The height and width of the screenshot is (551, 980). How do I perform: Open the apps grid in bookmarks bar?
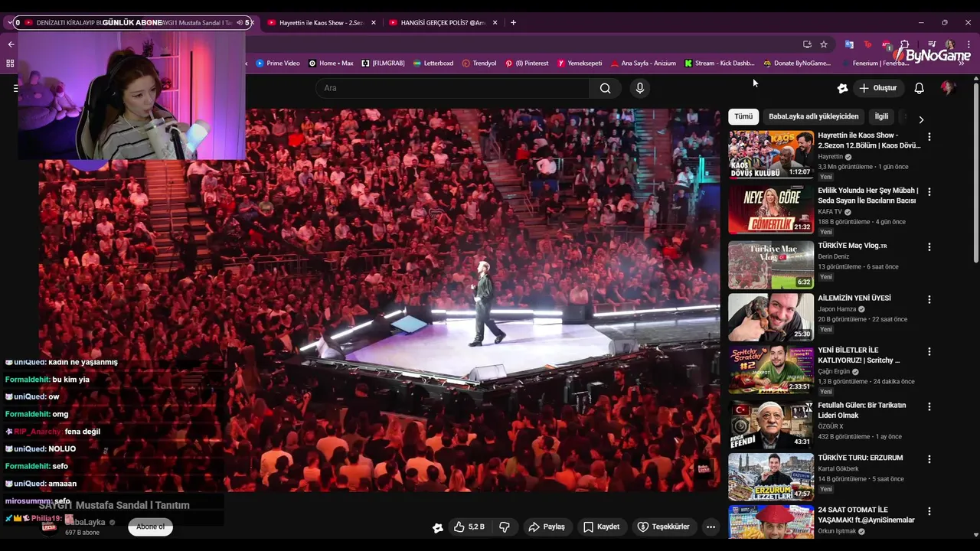(10, 64)
